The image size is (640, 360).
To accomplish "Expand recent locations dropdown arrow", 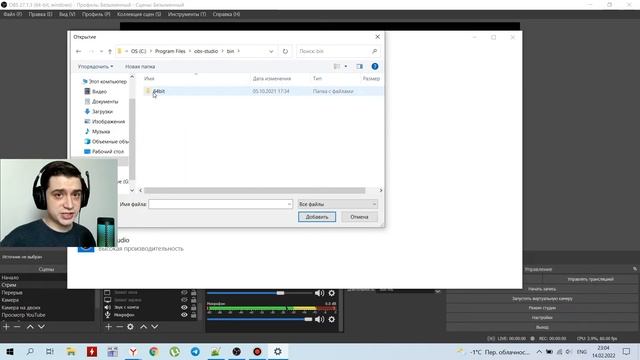I will pyautogui.click(x=101, y=51).
